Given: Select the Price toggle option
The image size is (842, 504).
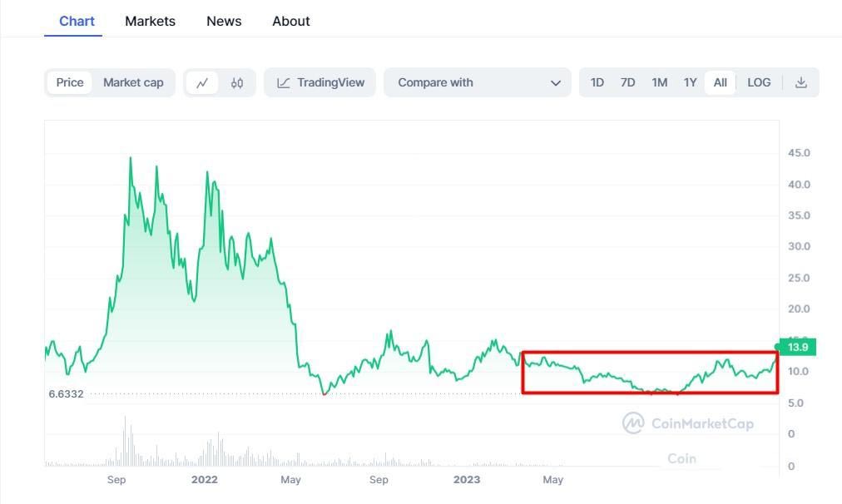Looking at the screenshot, I should tap(70, 82).
